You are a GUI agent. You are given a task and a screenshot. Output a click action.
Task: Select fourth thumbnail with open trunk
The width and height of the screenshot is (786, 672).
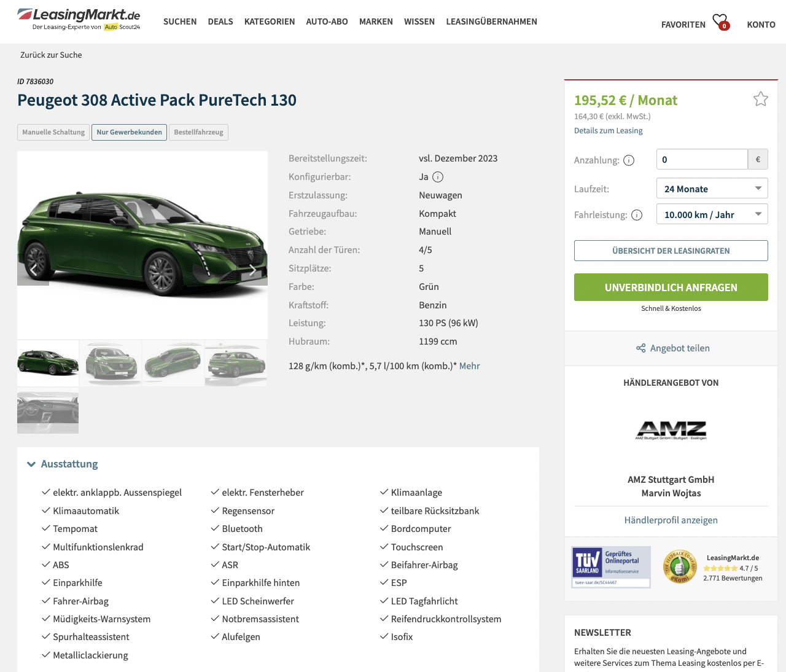click(236, 363)
